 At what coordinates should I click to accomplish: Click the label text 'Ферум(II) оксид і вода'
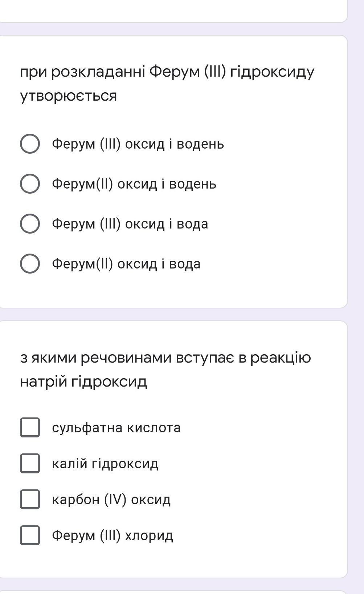(x=126, y=264)
